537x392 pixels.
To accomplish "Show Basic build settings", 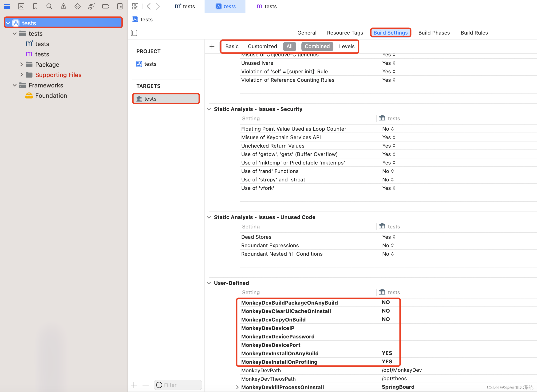I will point(232,47).
